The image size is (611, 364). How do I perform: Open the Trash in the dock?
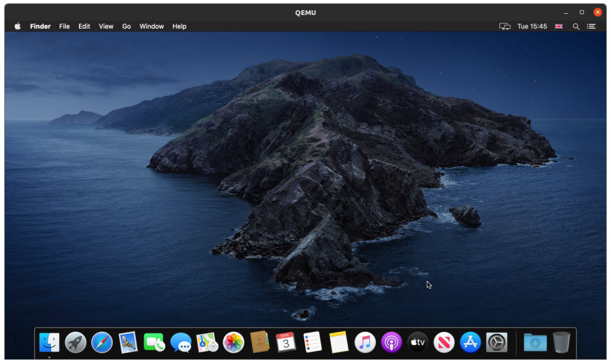click(x=561, y=342)
